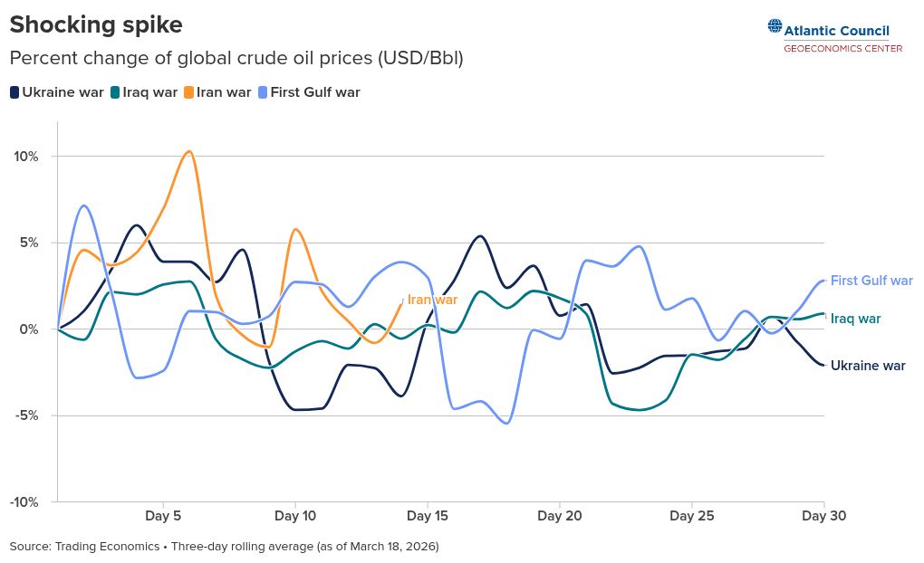Click the First Gulf war legend swatch
Viewport: 924px width, 563px height.
(x=263, y=92)
